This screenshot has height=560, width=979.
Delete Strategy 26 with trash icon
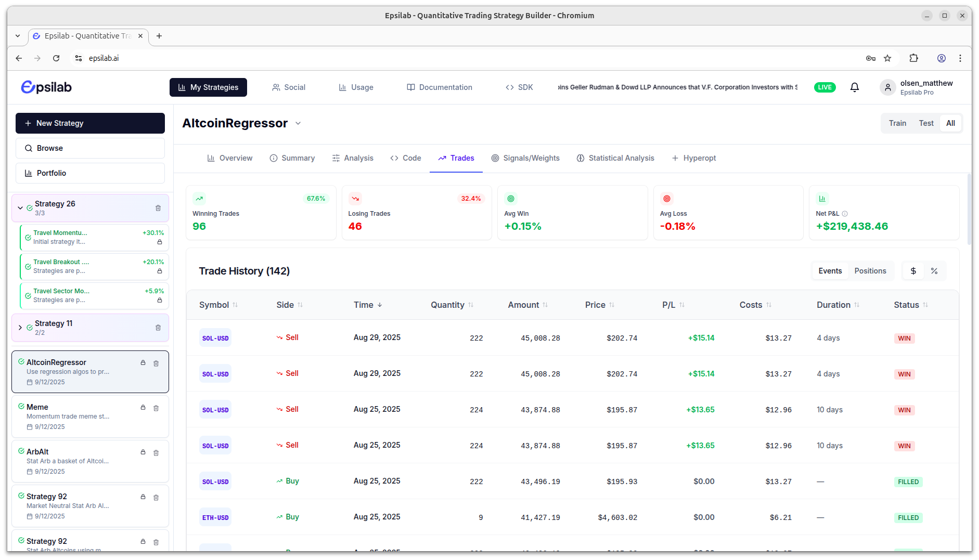[158, 208]
